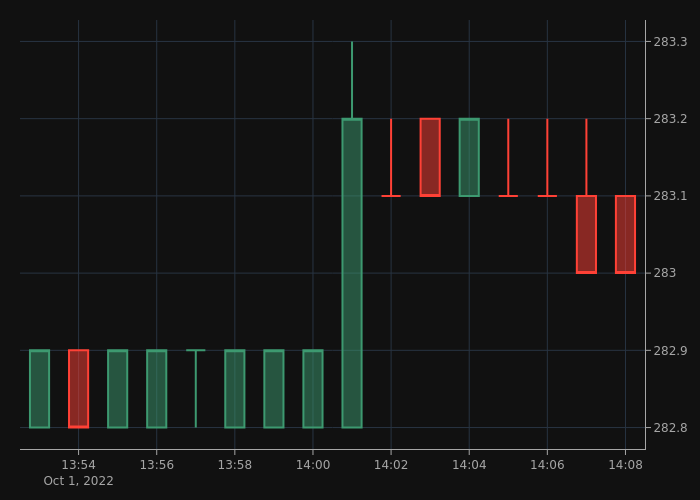The height and width of the screenshot is (500, 700).
Task: Click the 13:56 time axis label
Action: (x=157, y=465)
